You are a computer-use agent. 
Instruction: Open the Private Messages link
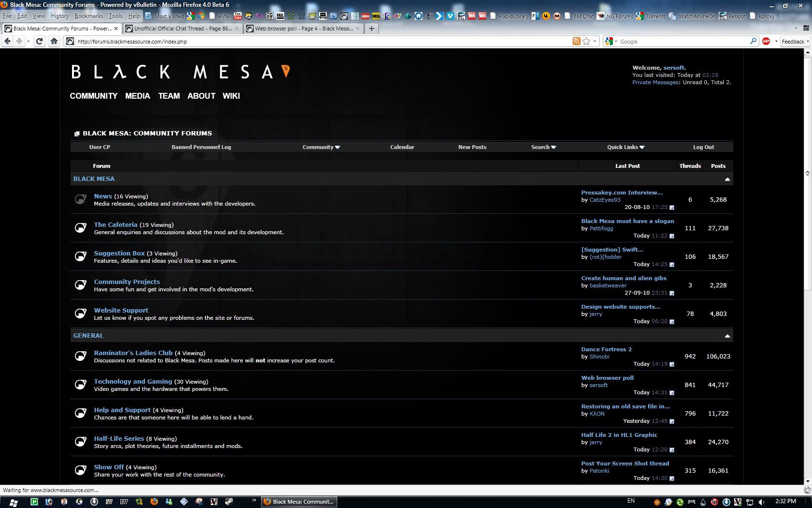(655, 82)
